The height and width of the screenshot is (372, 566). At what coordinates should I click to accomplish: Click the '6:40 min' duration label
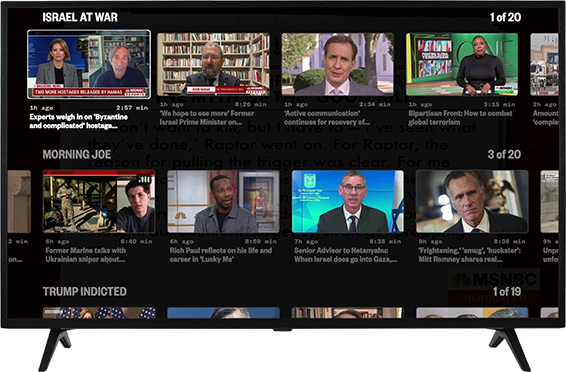[x=136, y=241]
